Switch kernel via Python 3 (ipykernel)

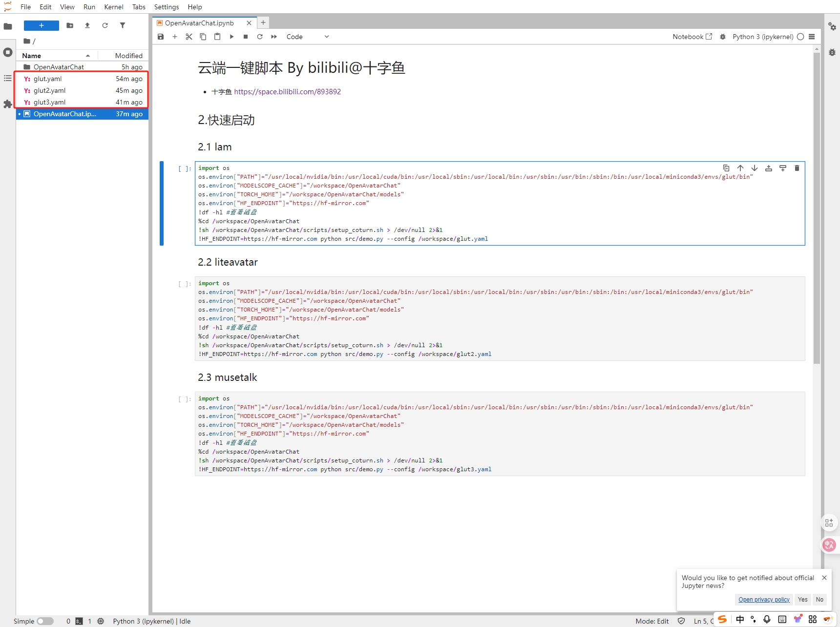(763, 37)
